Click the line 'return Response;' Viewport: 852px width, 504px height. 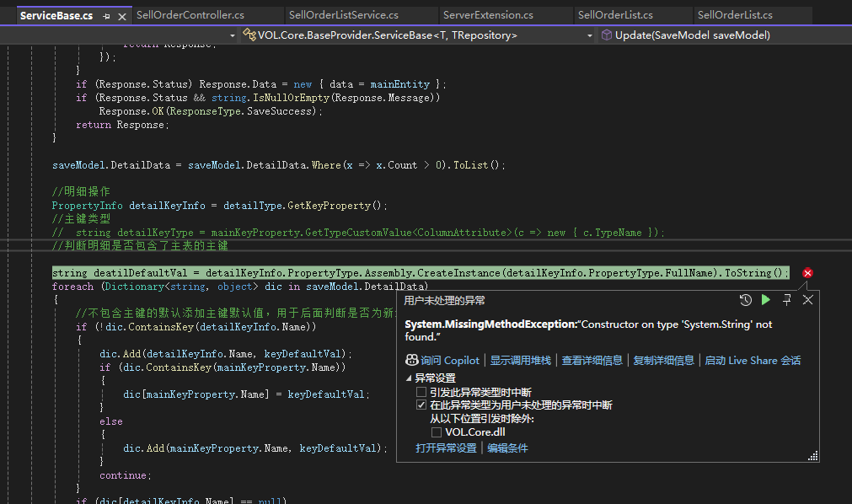(122, 125)
